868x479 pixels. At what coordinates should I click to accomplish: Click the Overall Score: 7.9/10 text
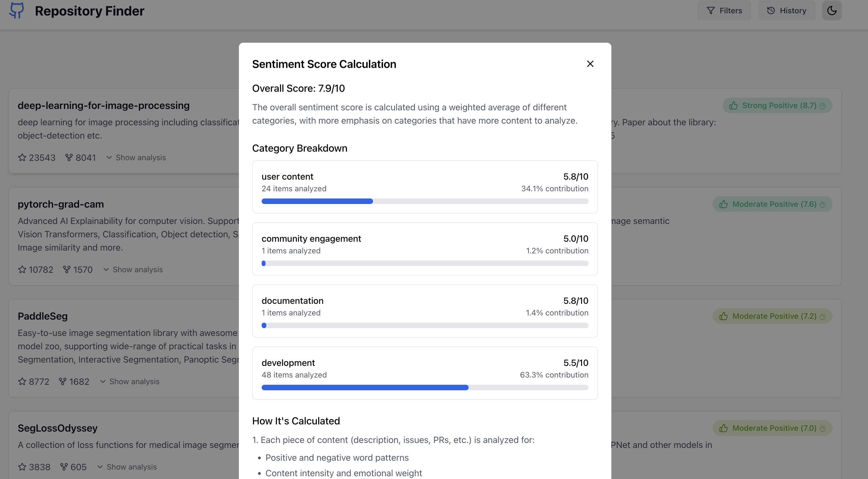click(x=298, y=88)
